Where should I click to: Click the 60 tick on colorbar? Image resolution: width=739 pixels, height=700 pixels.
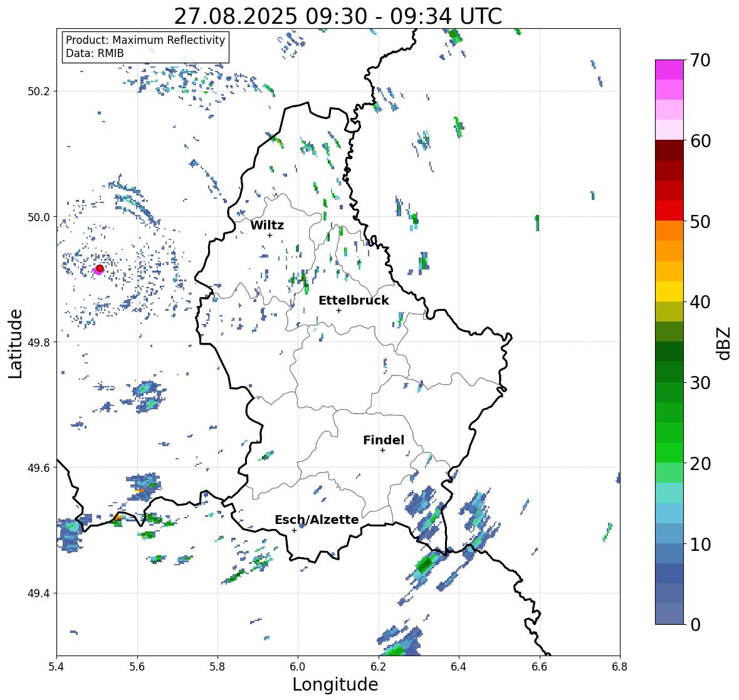pos(700,141)
